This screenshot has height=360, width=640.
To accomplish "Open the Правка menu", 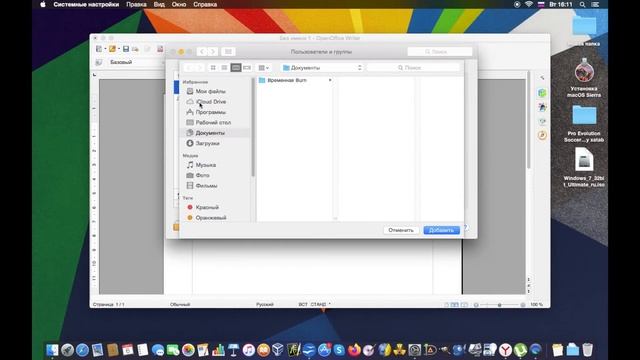I will click(136, 4).
